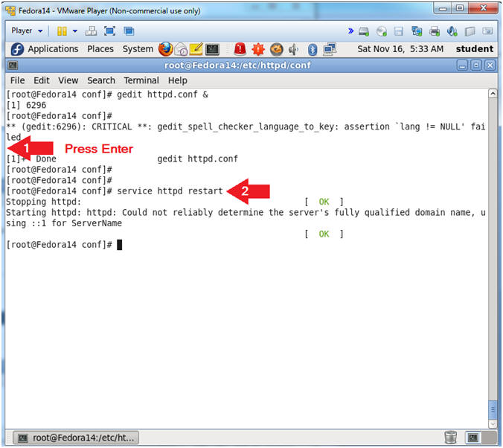Click the printer device icon
503x448 pixels.
(x=435, y=31)
